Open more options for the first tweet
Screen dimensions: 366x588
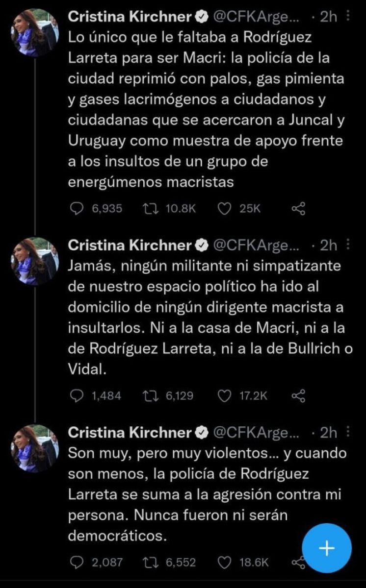[x=348, y=17]
